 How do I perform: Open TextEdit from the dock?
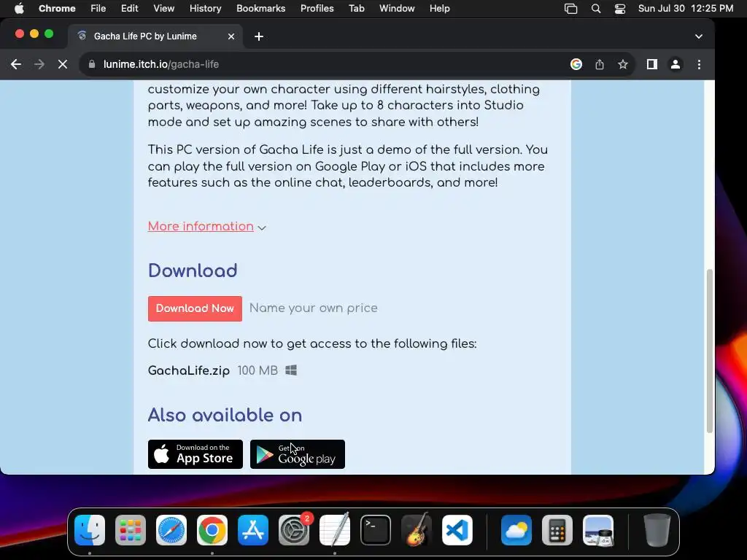coord(334,530)
